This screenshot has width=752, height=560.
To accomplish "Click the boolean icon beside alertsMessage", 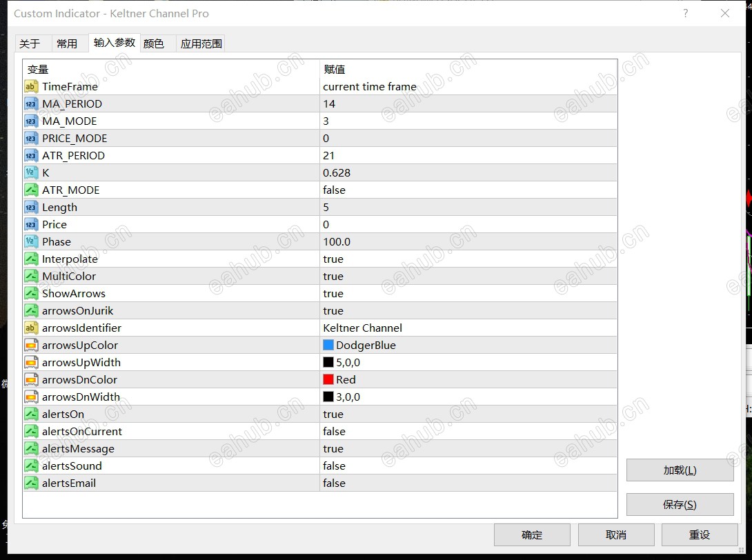I will pos(30,449).
